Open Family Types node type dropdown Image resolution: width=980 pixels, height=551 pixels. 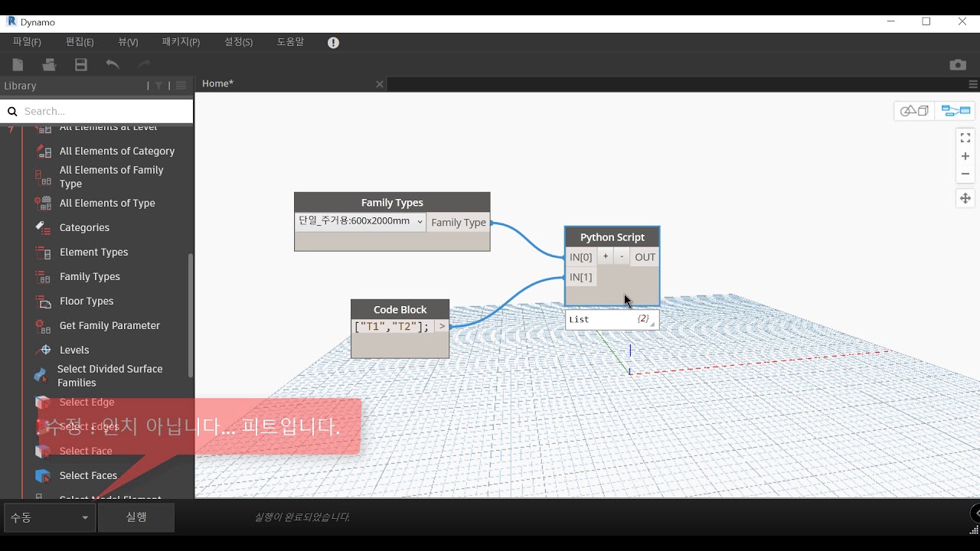click(x=361, y=222)
